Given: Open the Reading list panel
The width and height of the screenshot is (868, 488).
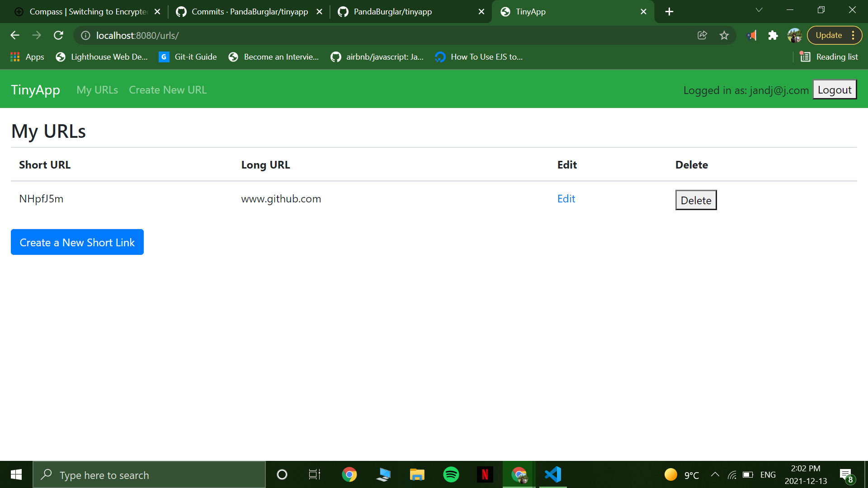Looking at the screenshot, I should tap(828, 56).
